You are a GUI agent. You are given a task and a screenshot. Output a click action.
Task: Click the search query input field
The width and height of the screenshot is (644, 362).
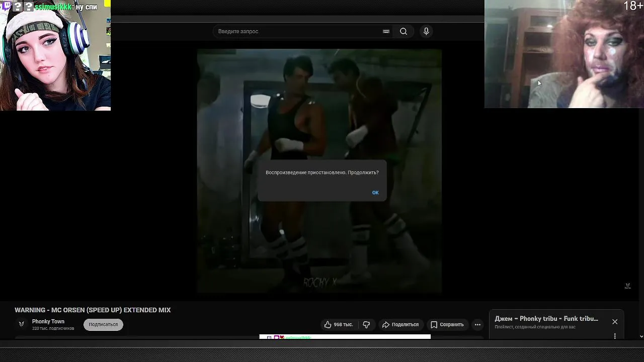299,31
